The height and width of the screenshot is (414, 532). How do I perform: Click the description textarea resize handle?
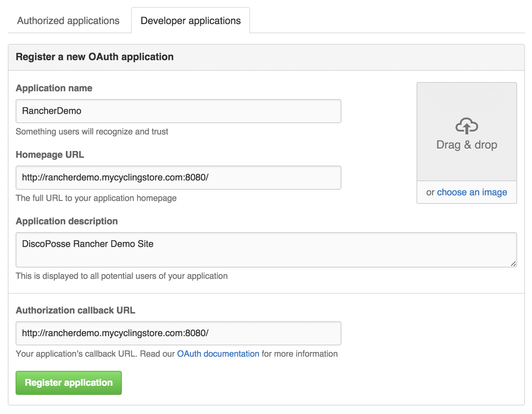513,264
